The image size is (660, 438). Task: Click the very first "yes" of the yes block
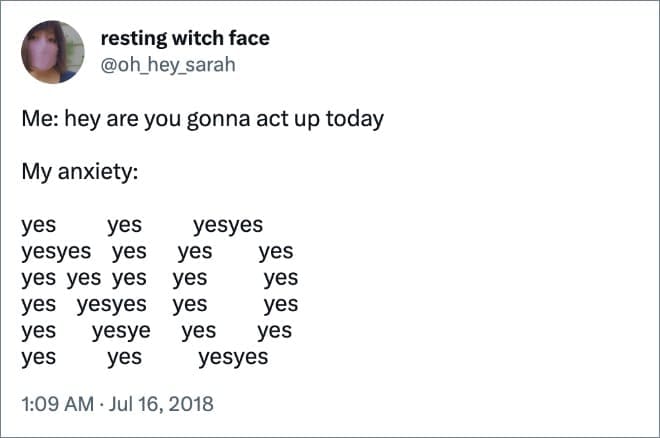(38, 226)
